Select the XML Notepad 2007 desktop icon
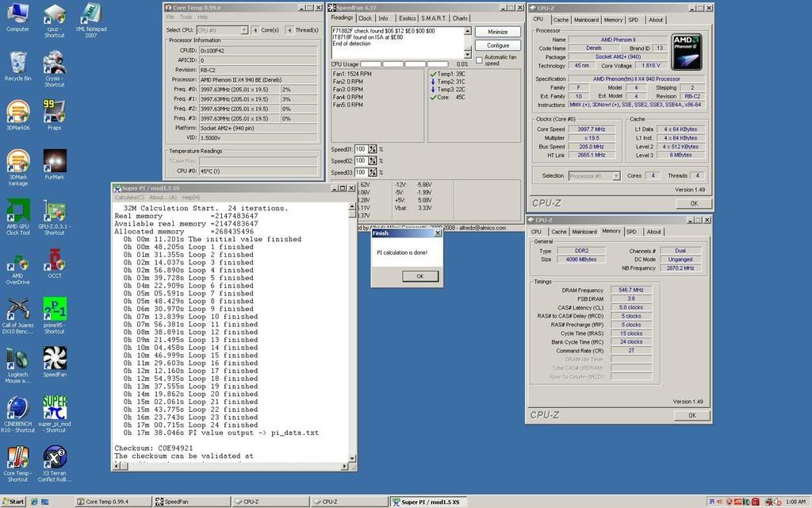812x508 pixels. coord(90,21)
